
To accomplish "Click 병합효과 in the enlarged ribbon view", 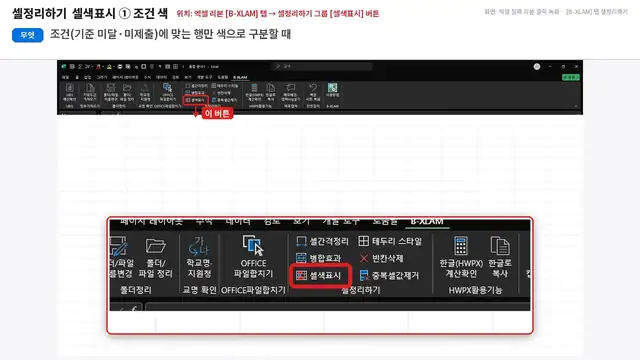I will pos(319,258).
